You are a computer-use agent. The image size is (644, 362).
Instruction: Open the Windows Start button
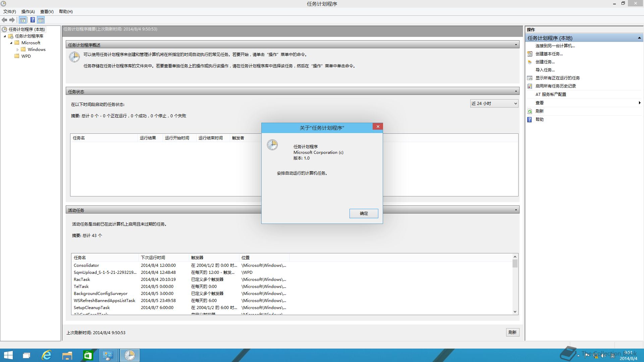click(x=8, y=355)
